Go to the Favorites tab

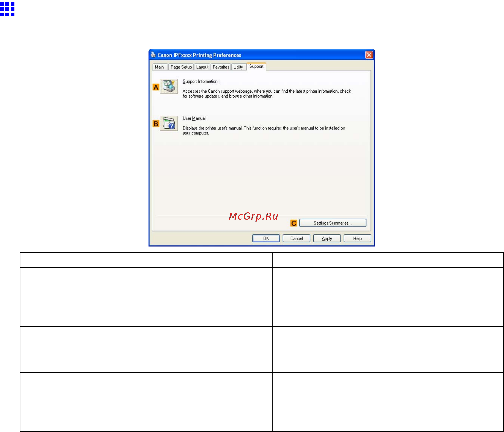tap(221, 67)
